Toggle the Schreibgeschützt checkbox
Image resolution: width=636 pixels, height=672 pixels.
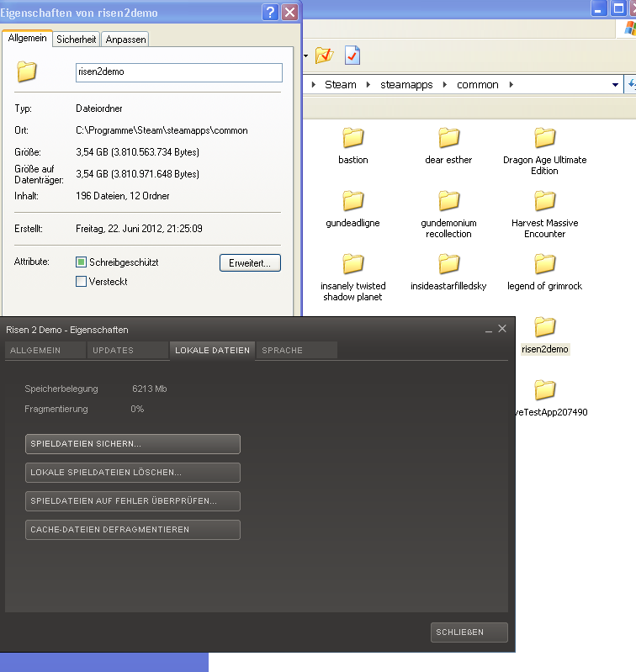81,262
